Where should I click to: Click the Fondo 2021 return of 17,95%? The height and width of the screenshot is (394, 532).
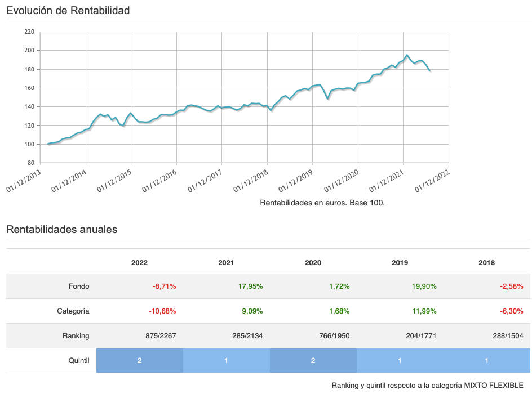251,286
